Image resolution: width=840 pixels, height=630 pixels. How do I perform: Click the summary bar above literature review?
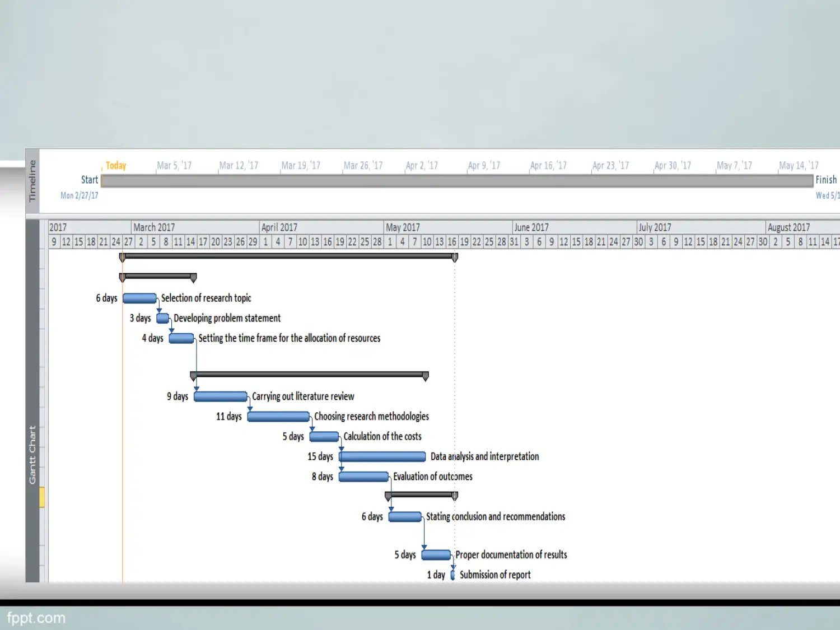coord(310,375)
